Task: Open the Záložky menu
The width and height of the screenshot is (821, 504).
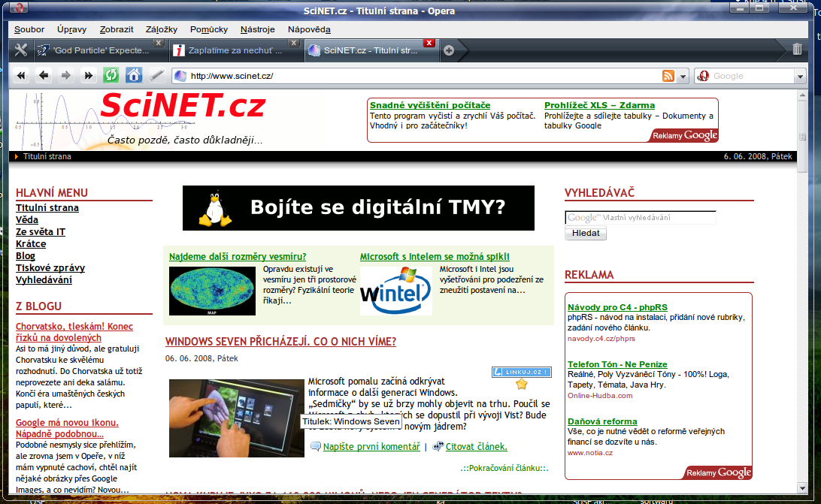Action: [162, 29]
